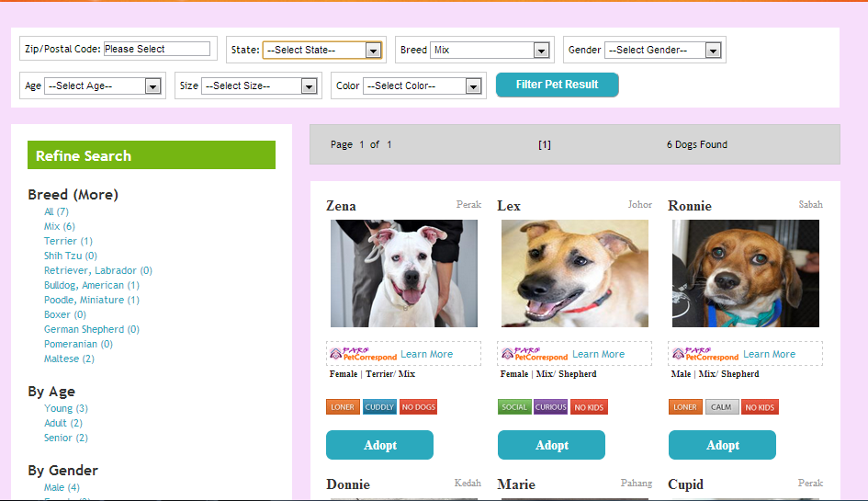868x501 pixels.
Task: Select breed filter Pomeranian (0)
Action: (79, 344)
